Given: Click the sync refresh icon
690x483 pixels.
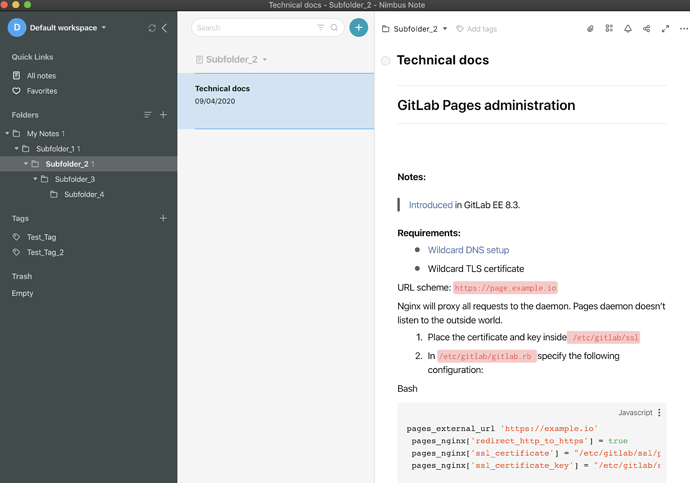Looking at the screenshot, I should click(152, 28).
